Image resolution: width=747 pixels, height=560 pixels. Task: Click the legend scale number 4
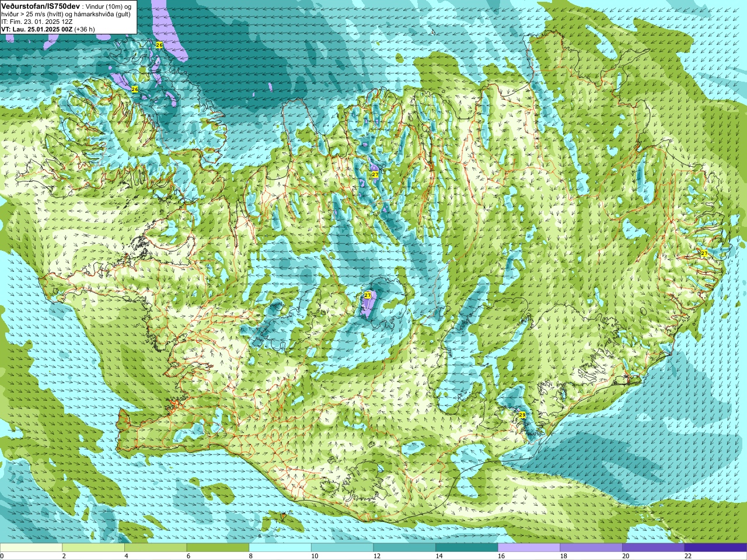[x=126, y=556]
